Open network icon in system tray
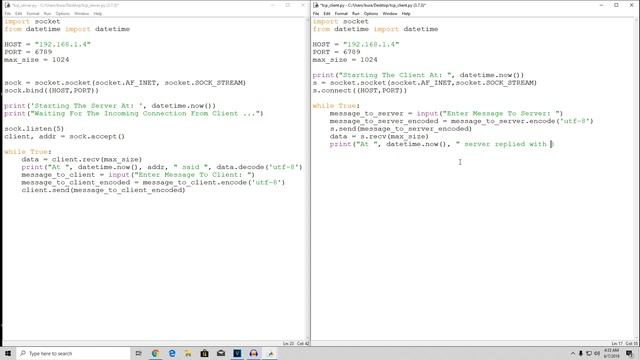The width and height of the screenshot is (640, 360). click(x=589, y=353)
